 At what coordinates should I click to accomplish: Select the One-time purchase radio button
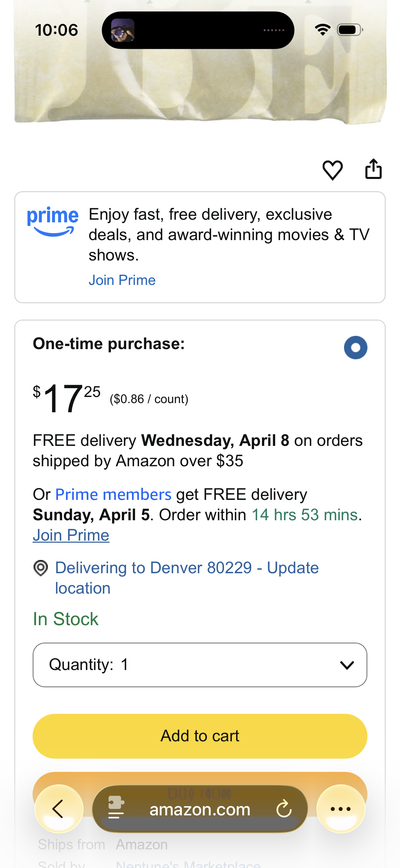(356, 347)
